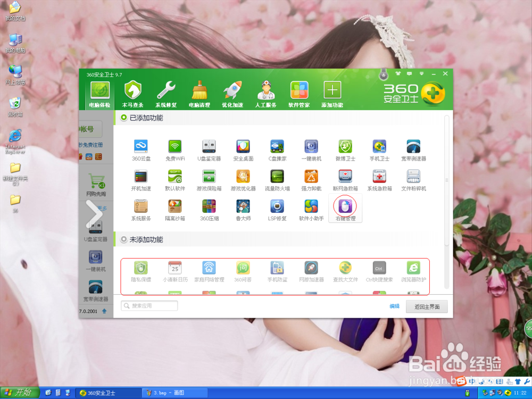
Task: Select the 360安全卫士 taskbar button
Action: (108, 393)
